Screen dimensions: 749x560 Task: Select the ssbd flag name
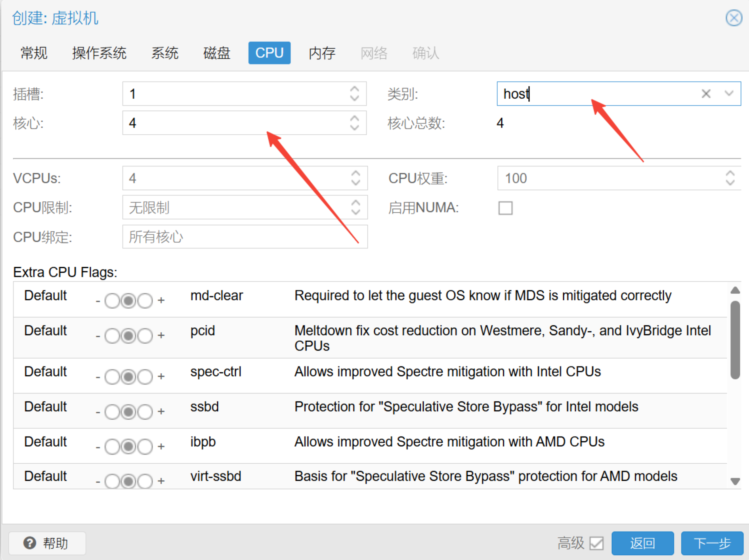tap(204, 407)
